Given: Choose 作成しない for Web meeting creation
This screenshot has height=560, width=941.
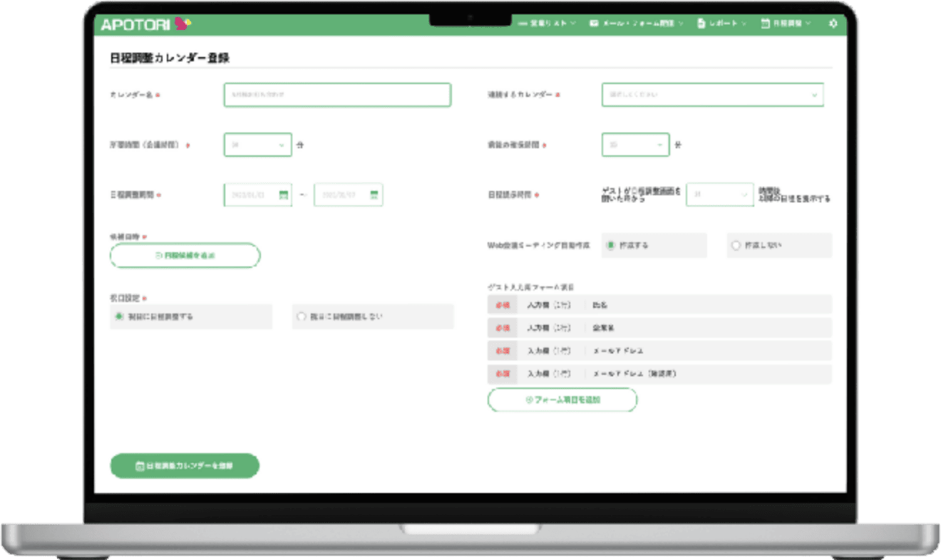Looking at the screenshot, I should (736, 245).
